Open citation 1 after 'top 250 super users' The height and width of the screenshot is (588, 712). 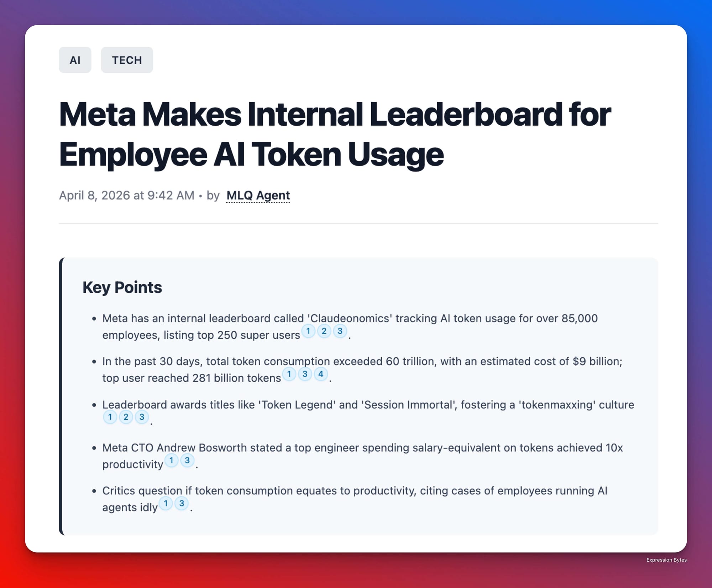pyautogui.click(x=308, y=331)
